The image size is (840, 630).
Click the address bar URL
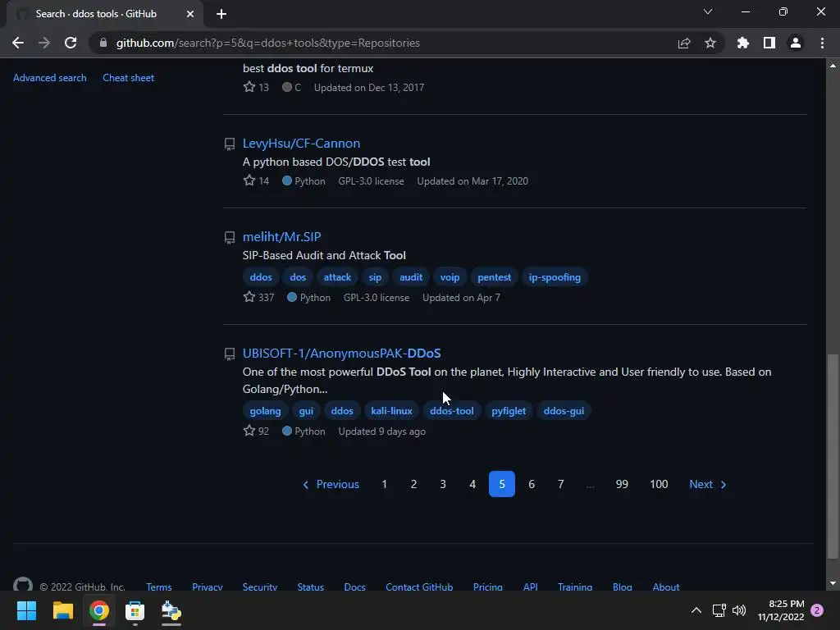pyautogui.click(x=268, y=43)
